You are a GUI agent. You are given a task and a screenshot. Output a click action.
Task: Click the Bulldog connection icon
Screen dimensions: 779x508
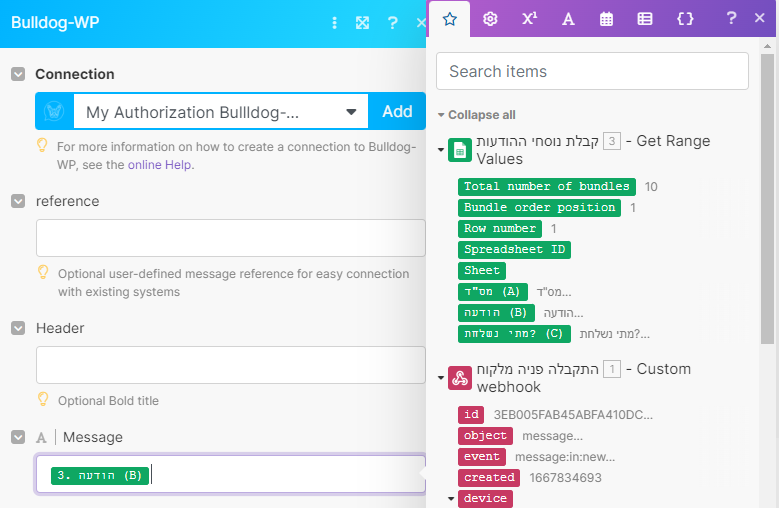(54, 111)
